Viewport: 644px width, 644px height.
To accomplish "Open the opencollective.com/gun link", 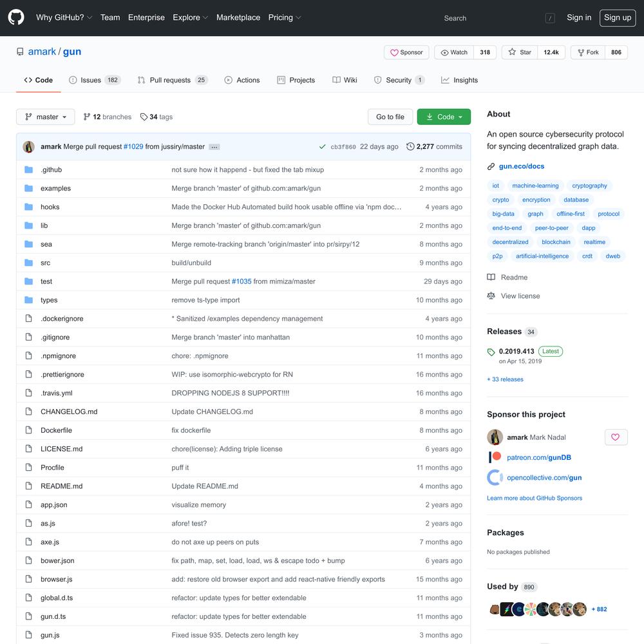I will click(544, 477).
